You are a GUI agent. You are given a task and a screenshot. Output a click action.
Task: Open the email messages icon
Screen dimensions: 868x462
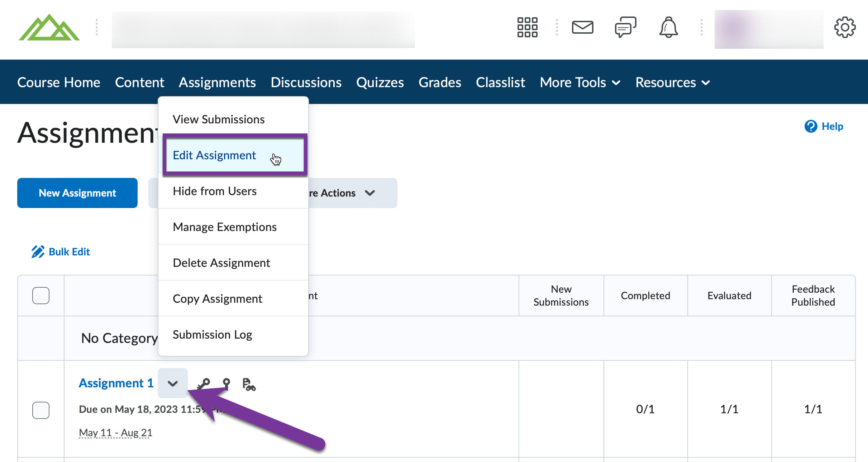pyautogui.click(x=583, y=27)
